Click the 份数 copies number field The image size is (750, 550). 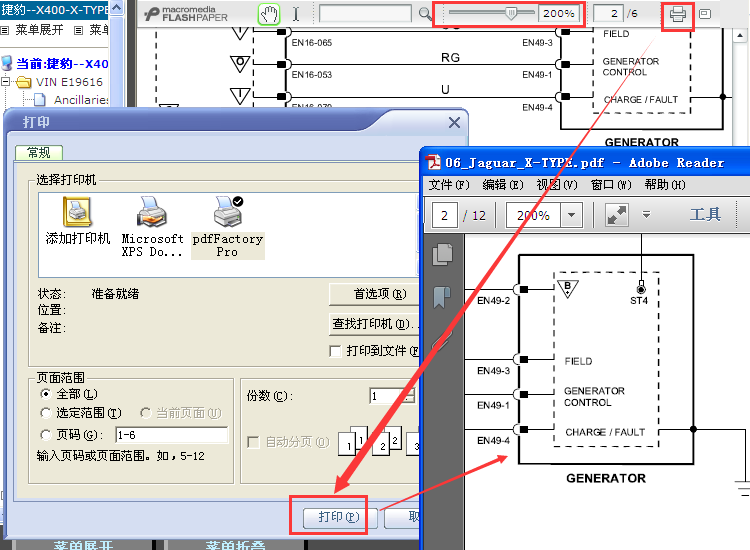pyautogui.click(x=388, y=396)
